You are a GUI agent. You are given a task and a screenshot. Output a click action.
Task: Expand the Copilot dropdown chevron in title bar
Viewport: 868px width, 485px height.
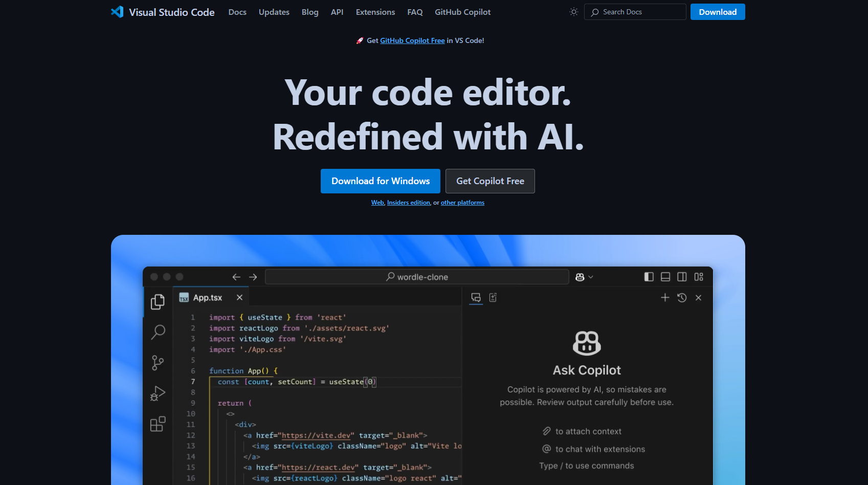tap(591, 277)
